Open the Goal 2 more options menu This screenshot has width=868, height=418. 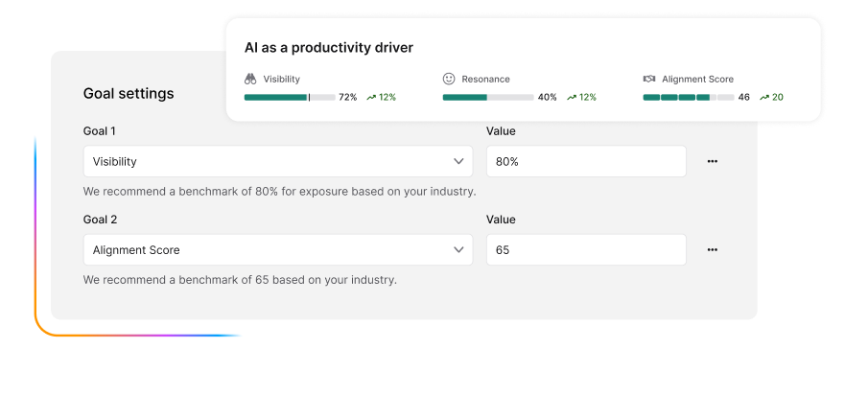[x=712, y=250]
